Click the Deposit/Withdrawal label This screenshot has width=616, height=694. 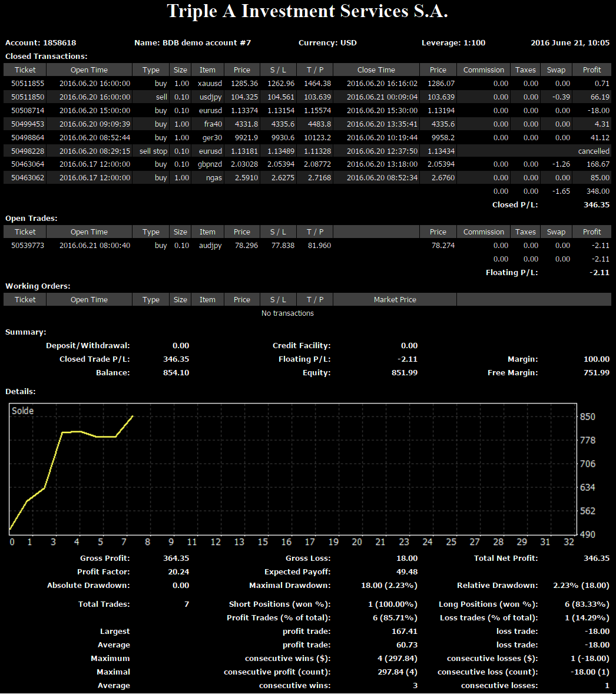coord(88,346)
